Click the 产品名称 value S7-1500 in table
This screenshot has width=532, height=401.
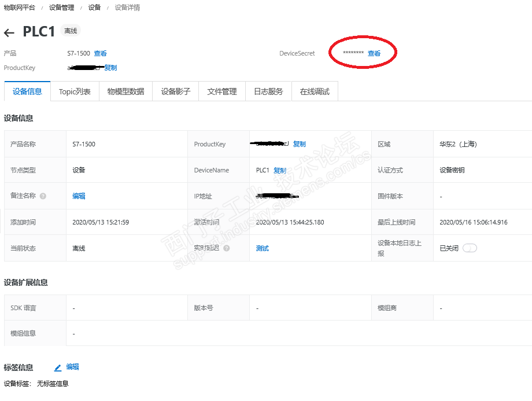coord(84,144)
